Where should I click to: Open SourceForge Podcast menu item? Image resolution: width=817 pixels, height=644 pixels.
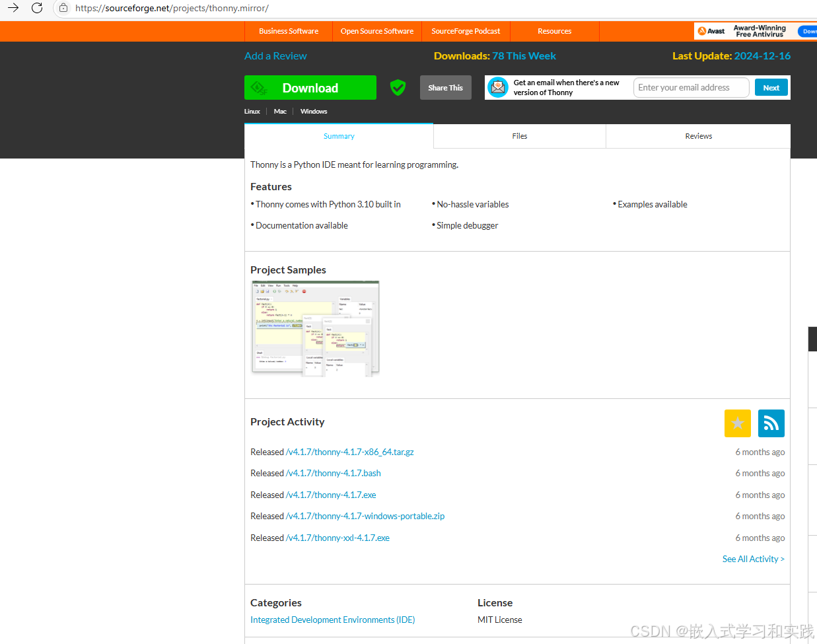click(x=466, y=31)
